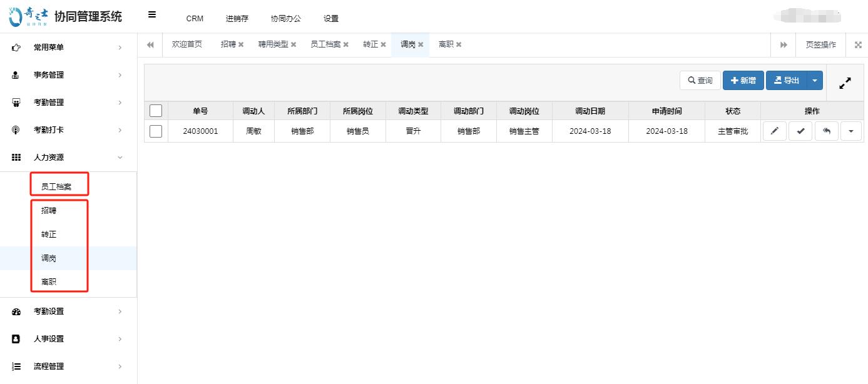Screen dimensions: 868x384
Task: Click the 新增 button to add a record
Action: (743, 80)
